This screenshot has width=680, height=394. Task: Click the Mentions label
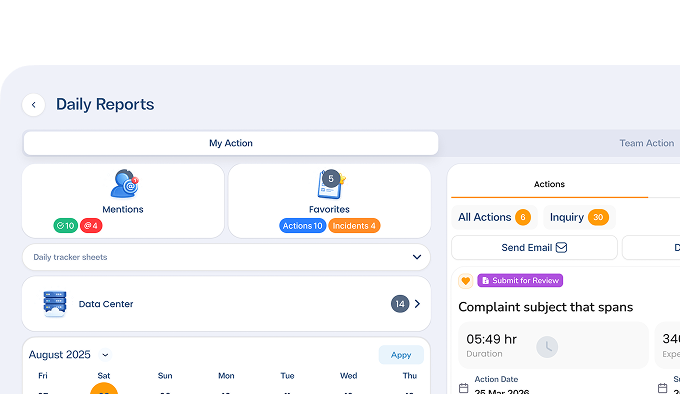(123, 209)
